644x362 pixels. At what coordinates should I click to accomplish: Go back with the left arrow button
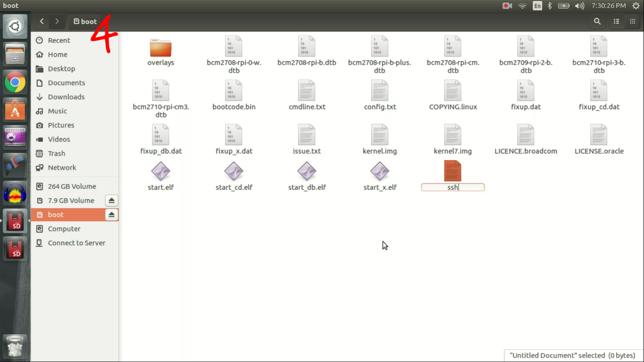pyautogui.click(x=42, y=21)
